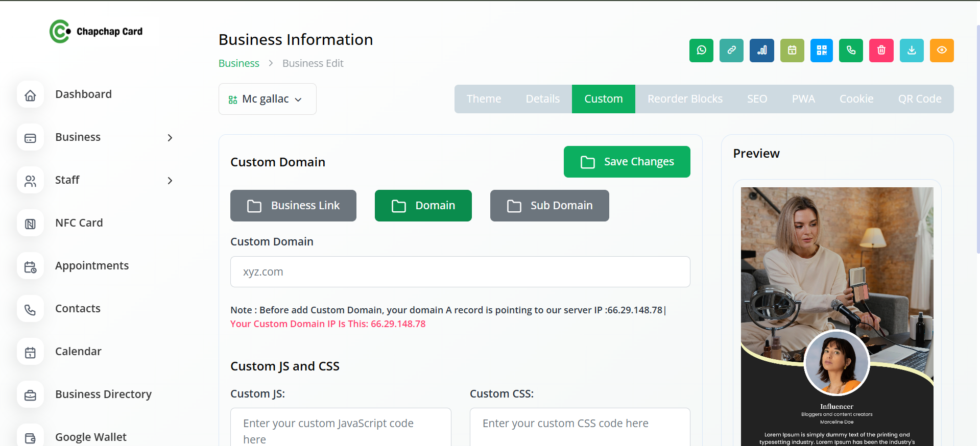The height and width of the screenshot is (446, 980).
Task: Click the Custom Domain xyz.com input field
Action: [x=460, y=272]
